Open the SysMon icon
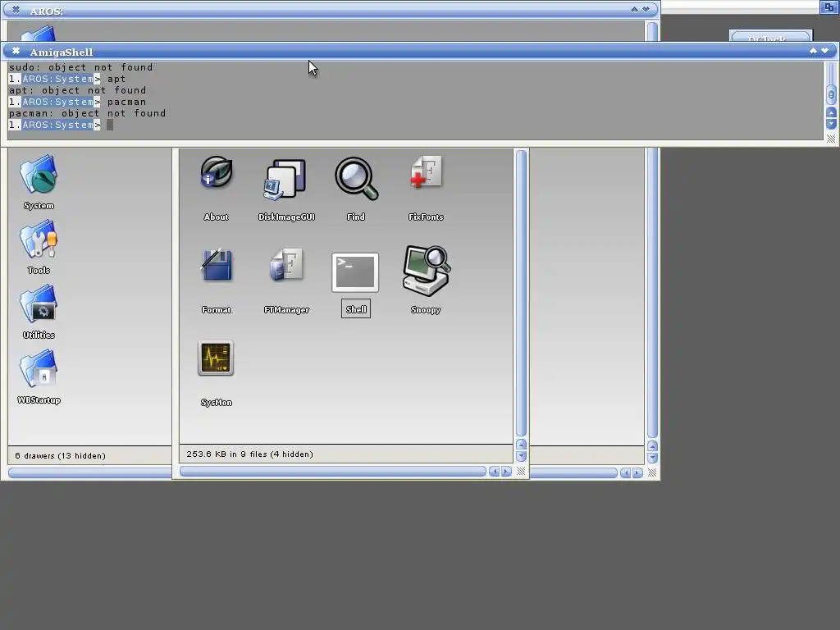The image size is (840, 630). click(x=216, y=358)
